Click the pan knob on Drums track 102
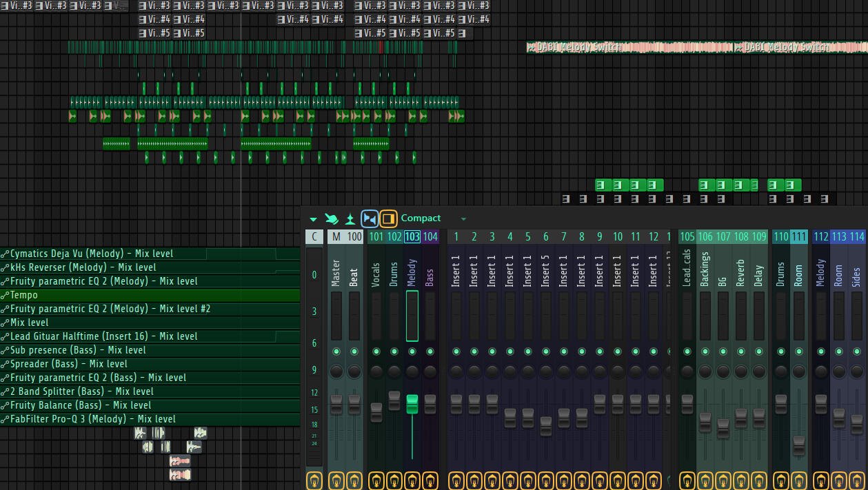This screenshot has width=868, height=490. coord(394,371)
